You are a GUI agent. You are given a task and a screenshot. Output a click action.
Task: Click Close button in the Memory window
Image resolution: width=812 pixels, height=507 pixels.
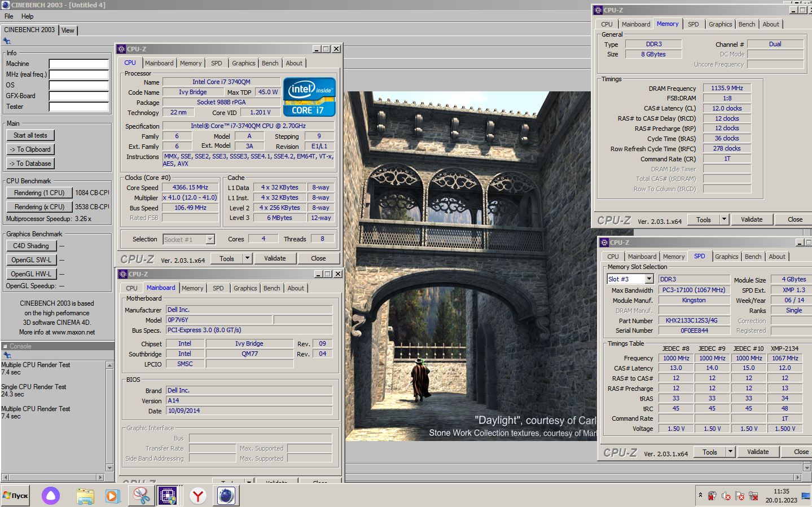[x=795, y=219]
